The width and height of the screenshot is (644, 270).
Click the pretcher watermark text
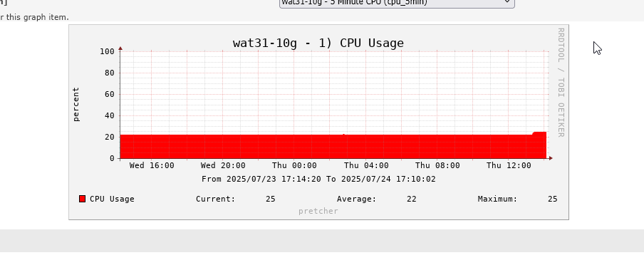318,212
